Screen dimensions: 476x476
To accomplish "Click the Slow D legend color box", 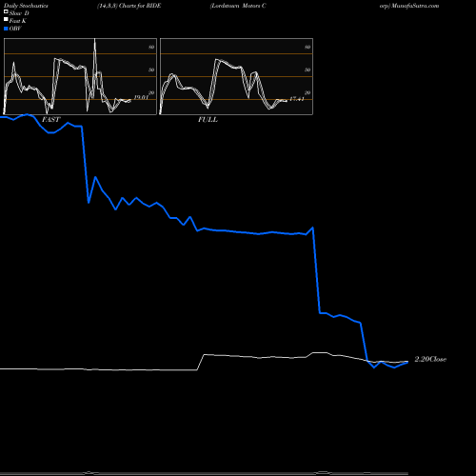I will point(6,12).
